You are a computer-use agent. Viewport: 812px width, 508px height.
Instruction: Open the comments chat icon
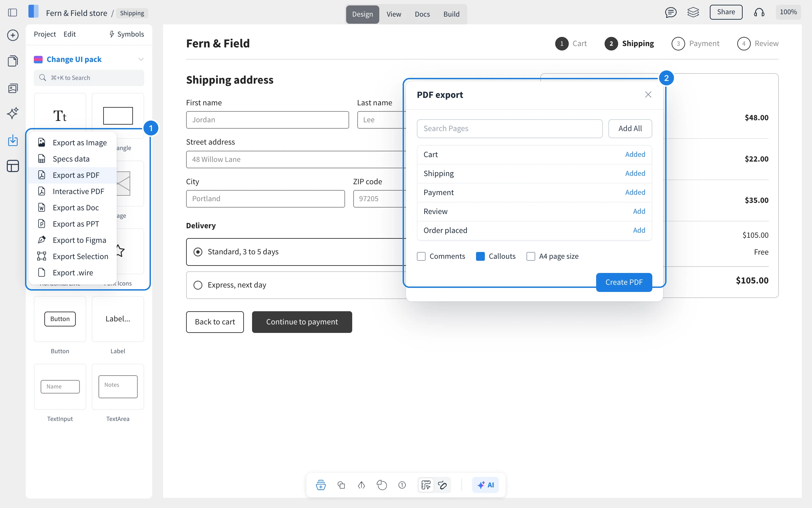click(671, 13)
